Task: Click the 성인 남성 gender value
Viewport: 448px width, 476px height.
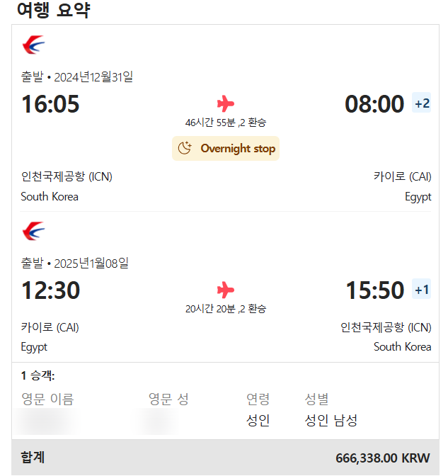Action: pyautogui.click(x=331, y=421)
